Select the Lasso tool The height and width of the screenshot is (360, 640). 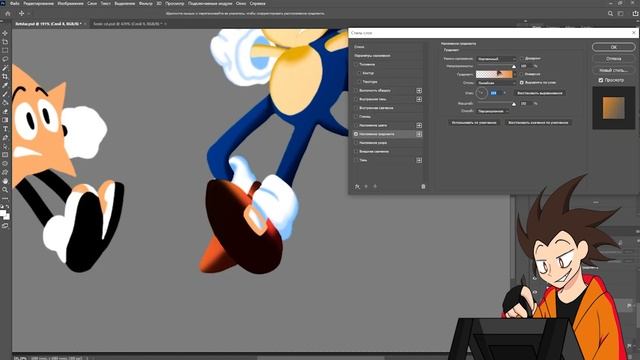(5, 59)
